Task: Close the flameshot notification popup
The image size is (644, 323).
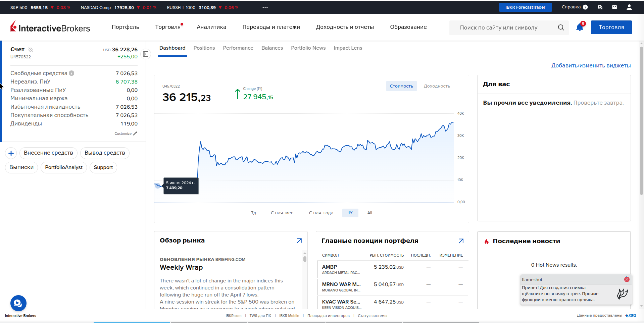Action: [627, 279]
